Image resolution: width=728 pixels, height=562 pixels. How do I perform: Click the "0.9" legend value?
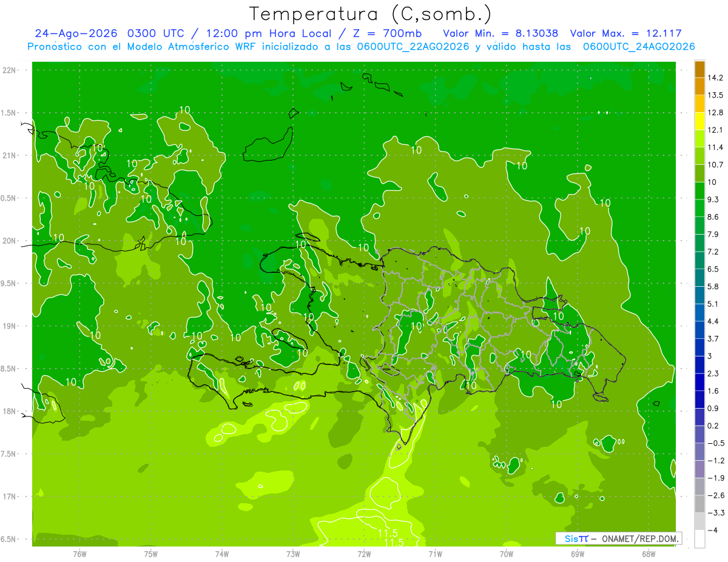click(x=713, y=409)
